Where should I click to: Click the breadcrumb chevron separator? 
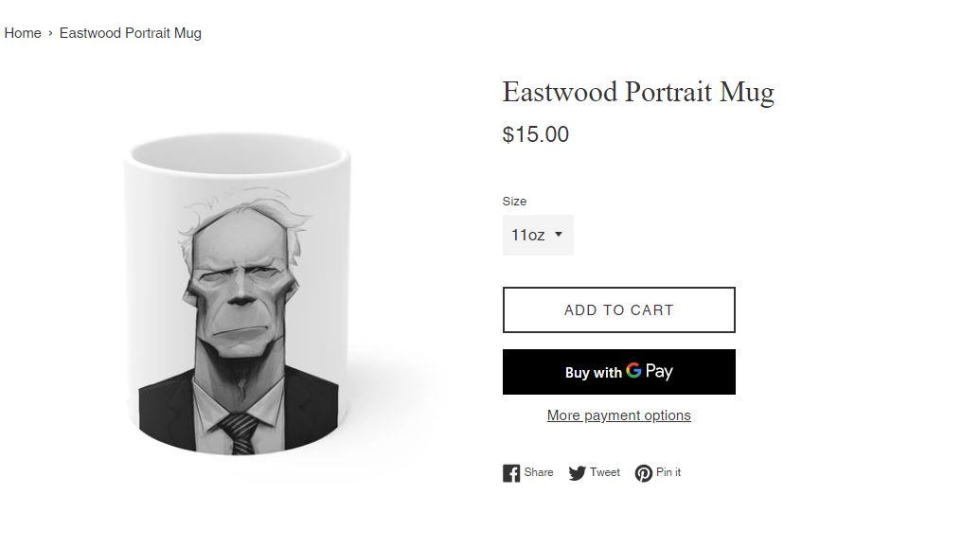pos(50,33)
